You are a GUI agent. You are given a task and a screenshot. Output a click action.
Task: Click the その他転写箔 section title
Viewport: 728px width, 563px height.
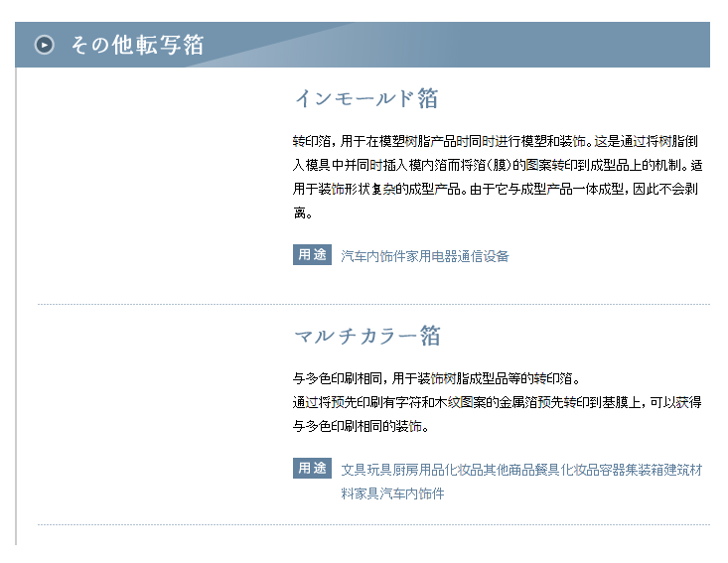click(137, 45)
